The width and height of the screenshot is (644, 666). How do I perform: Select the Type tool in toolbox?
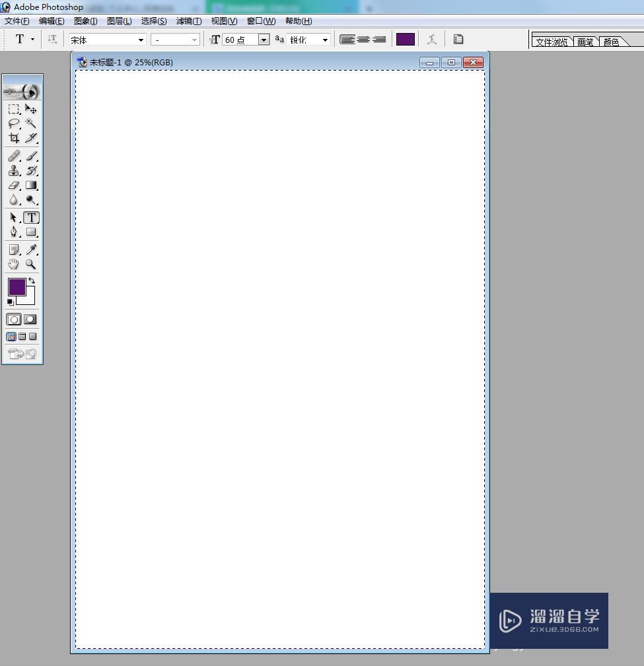coord(31,217)
